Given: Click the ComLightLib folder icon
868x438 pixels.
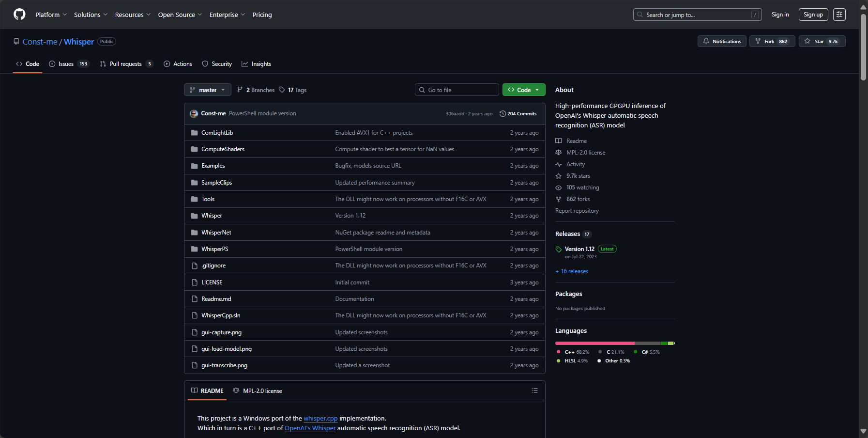Looking at the screenshot, I should click(x=195, y=133).
